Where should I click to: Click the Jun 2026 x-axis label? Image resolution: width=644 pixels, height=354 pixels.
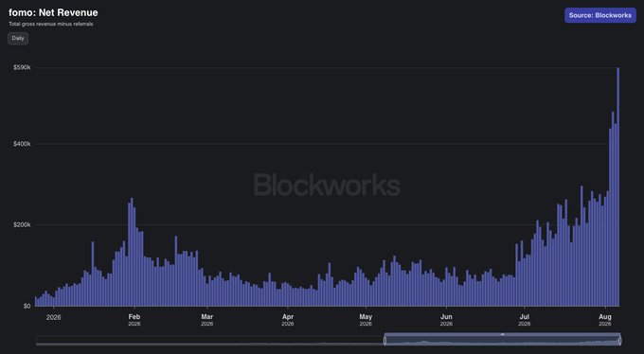446,320
